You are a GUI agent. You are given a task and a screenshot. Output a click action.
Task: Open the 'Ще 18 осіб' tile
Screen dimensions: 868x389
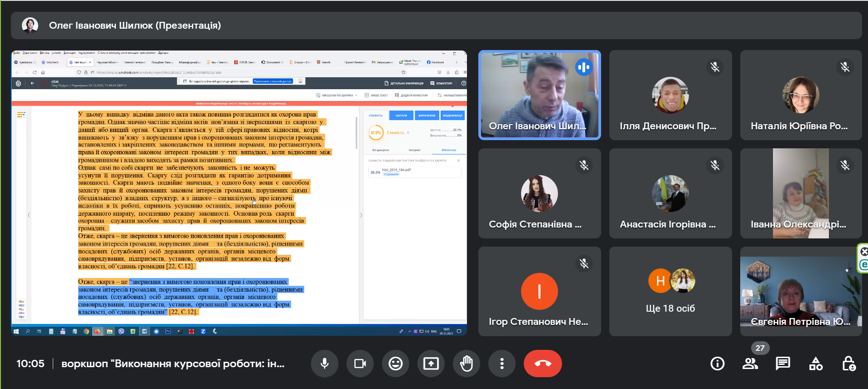click(x=671, y=291)
